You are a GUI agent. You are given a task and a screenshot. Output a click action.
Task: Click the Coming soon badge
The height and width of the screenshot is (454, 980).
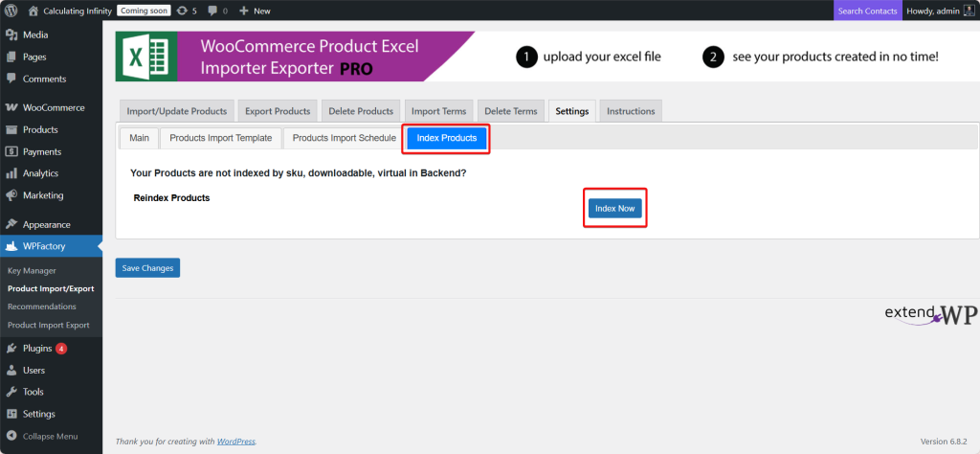144,11
